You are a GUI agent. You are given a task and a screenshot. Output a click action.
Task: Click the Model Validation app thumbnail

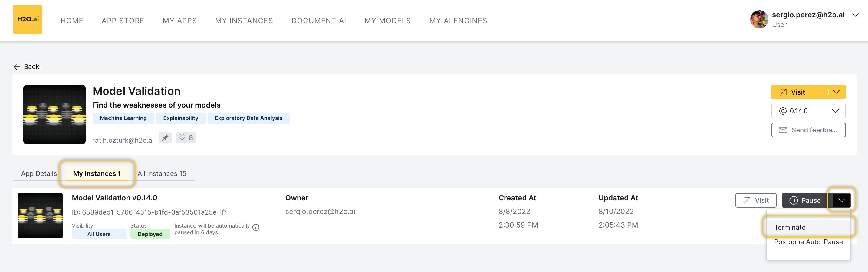pos(54,115)
